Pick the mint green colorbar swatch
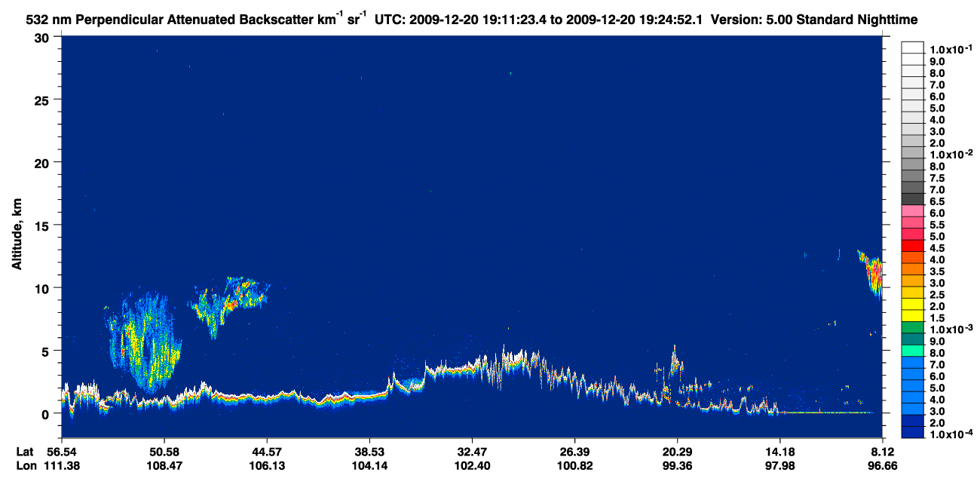 (912, 351)
